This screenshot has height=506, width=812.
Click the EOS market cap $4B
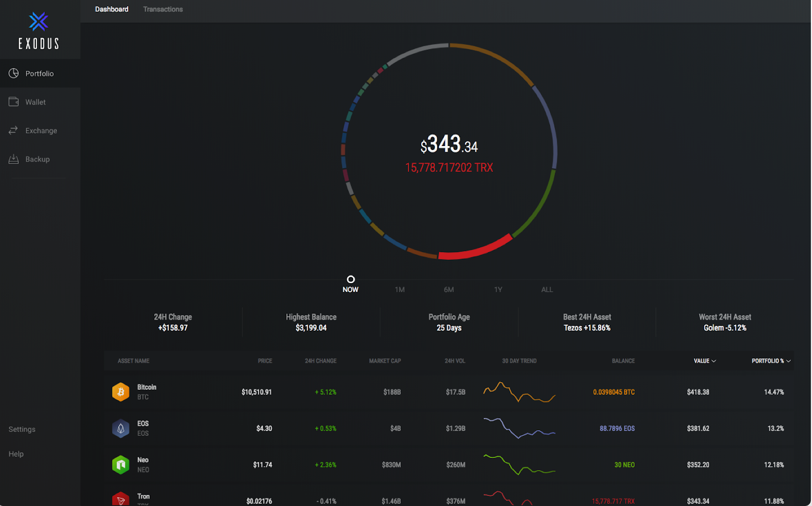point(395,429)
